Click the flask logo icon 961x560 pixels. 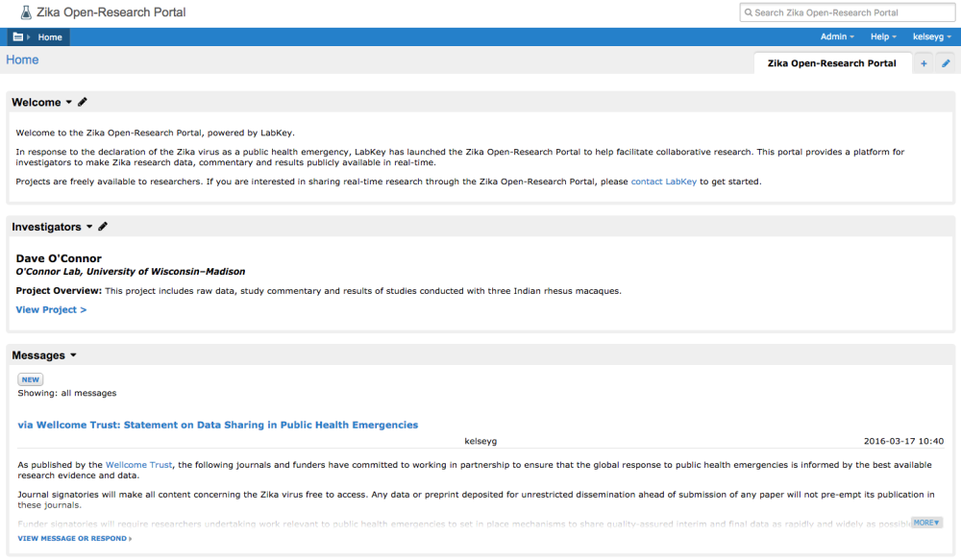tap(26, 12)
